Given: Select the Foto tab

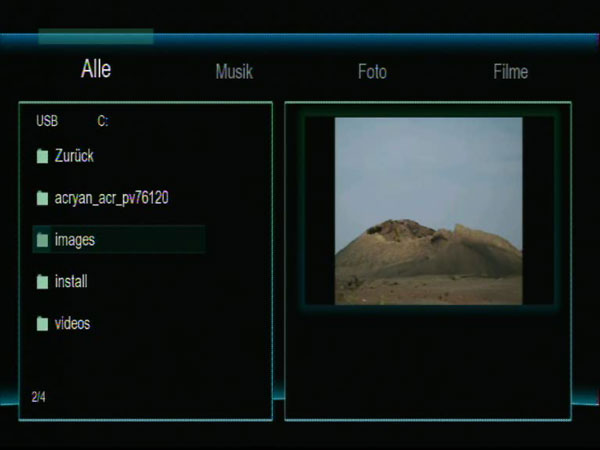Looking at the screenshot, I should pyautogui.click(x=372, y=72).
